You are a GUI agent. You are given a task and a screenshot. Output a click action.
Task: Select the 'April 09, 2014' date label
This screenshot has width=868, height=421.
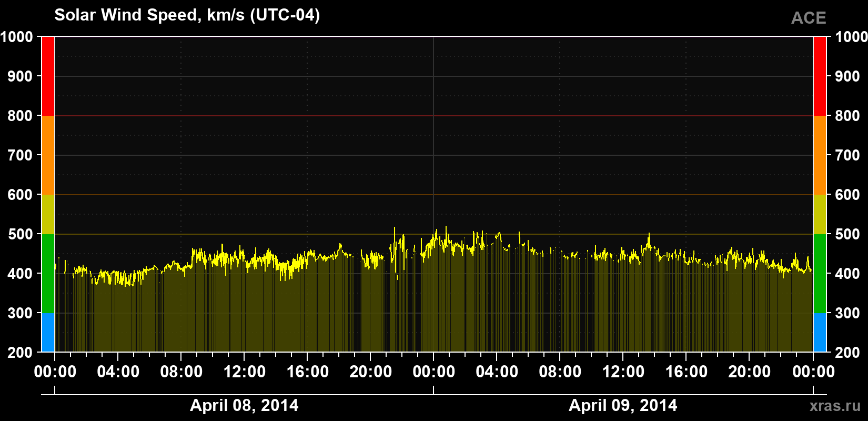pyautogui.click(x=623, y=405)
